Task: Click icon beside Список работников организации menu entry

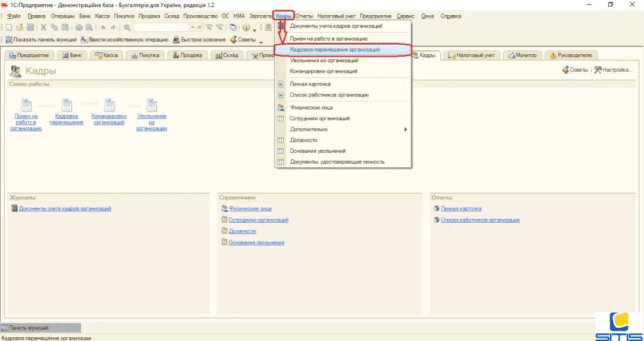Action: 281,95
